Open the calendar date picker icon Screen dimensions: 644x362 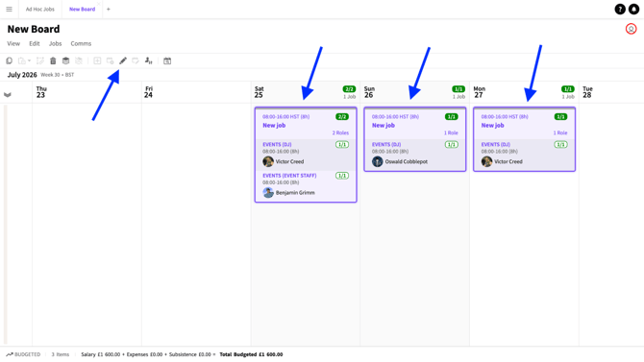[x=167, y=60]
